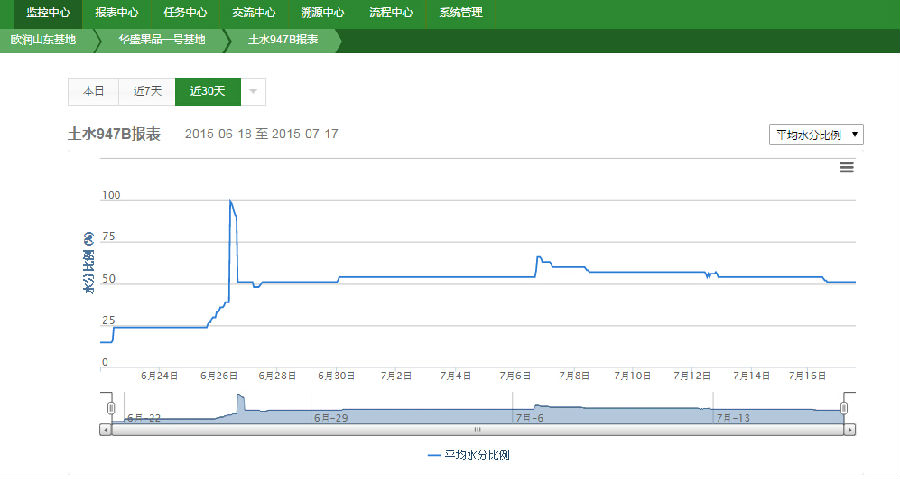Click the navigator left scroll arrow

[105, 429]
